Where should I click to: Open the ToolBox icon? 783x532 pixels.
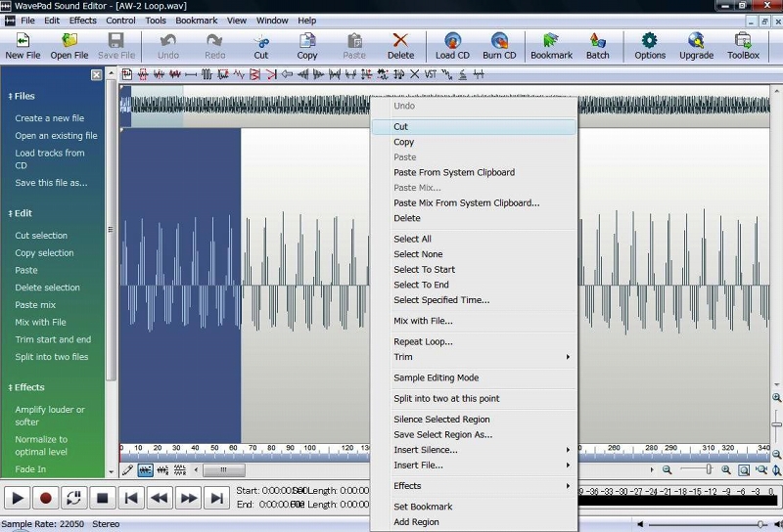743,40
